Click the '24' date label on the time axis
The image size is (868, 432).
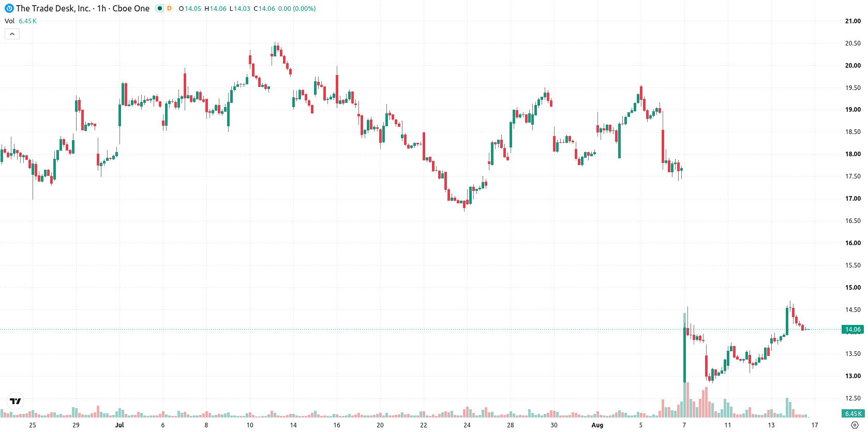coord(467,425)
